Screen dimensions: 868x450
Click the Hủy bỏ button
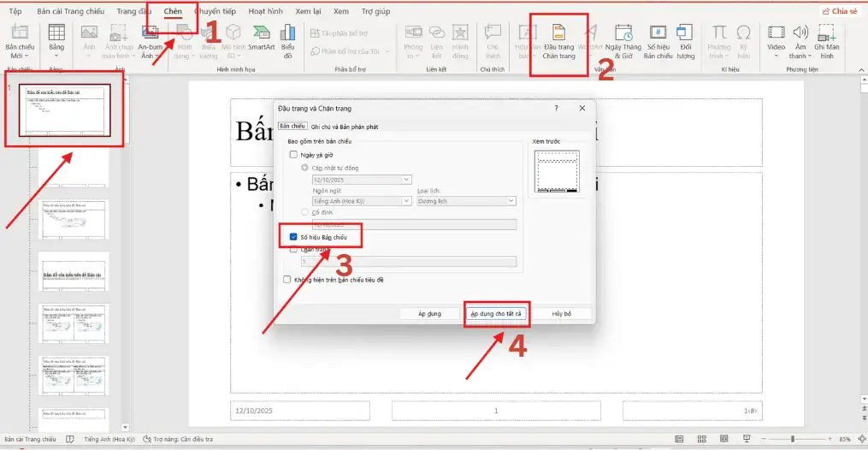click(561, 314)
